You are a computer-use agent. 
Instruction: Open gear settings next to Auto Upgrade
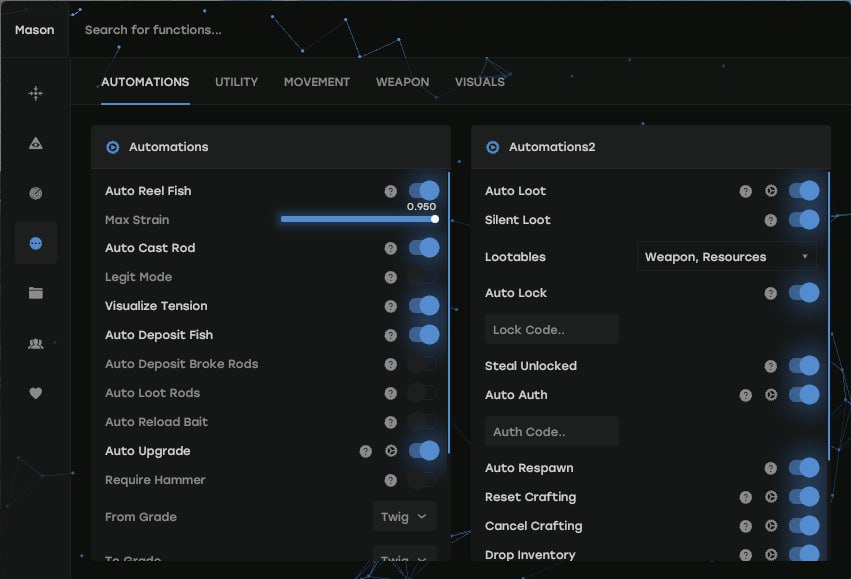click(x=391, y=451)
